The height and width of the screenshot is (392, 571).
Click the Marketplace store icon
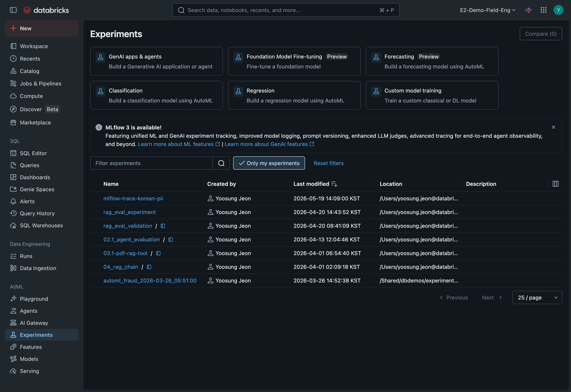pyautogui.click(x=13, y=122)
